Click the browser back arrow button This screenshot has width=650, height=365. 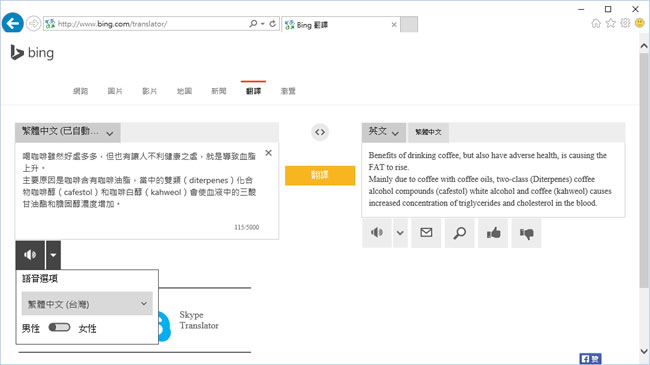click(x=12, y=23)
